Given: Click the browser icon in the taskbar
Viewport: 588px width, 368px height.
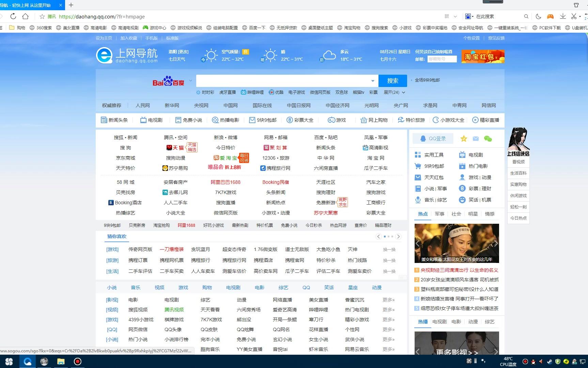Looking at the screenshot, I should click(28, 362).
